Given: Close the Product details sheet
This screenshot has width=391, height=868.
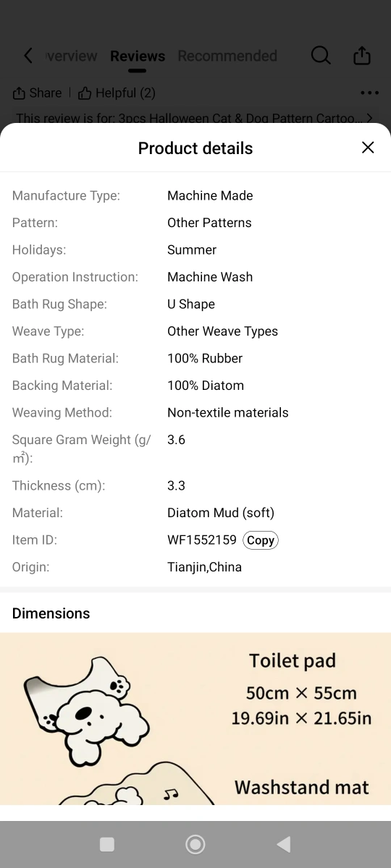Looking at the screenshot, I should click(x=368, y=148).
